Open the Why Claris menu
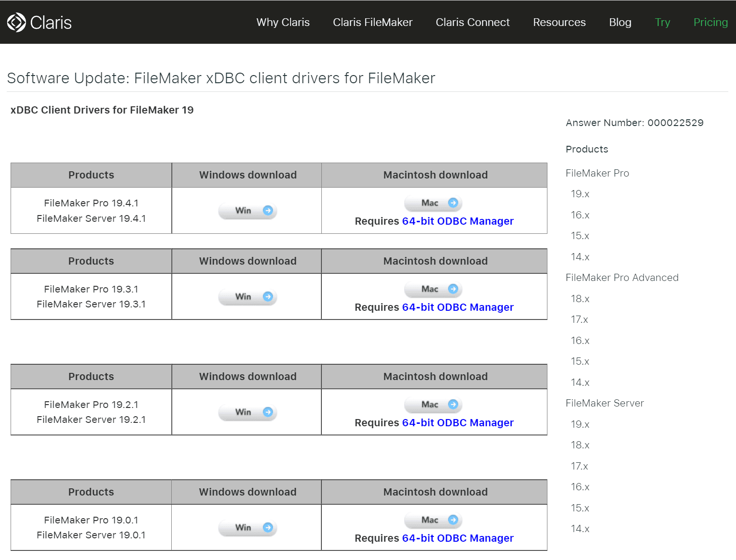The width and height of the screenshot is (736, 560). (283, 22)
